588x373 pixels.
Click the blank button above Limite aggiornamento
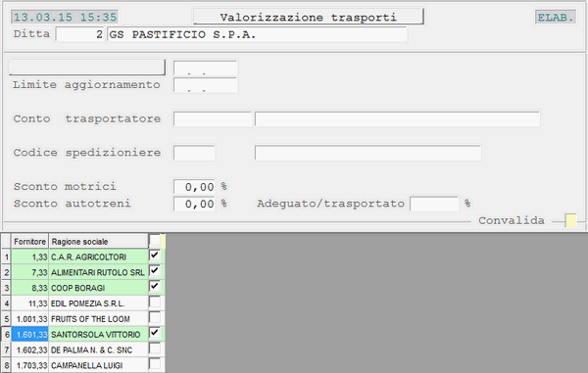coord(87,68)
